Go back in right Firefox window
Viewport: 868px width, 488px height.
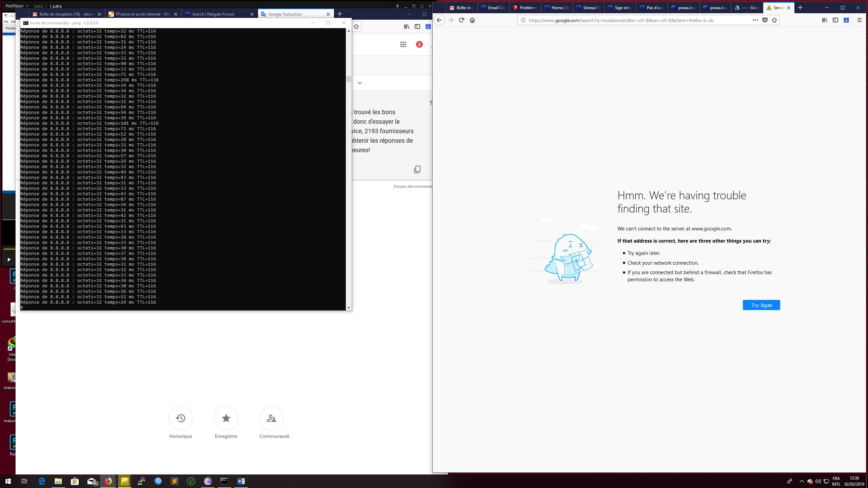click(x=439, y=20)
